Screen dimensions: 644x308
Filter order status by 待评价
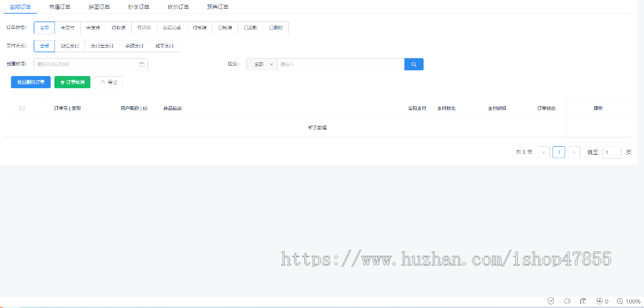pyautogui.click(x=144, y=27)
